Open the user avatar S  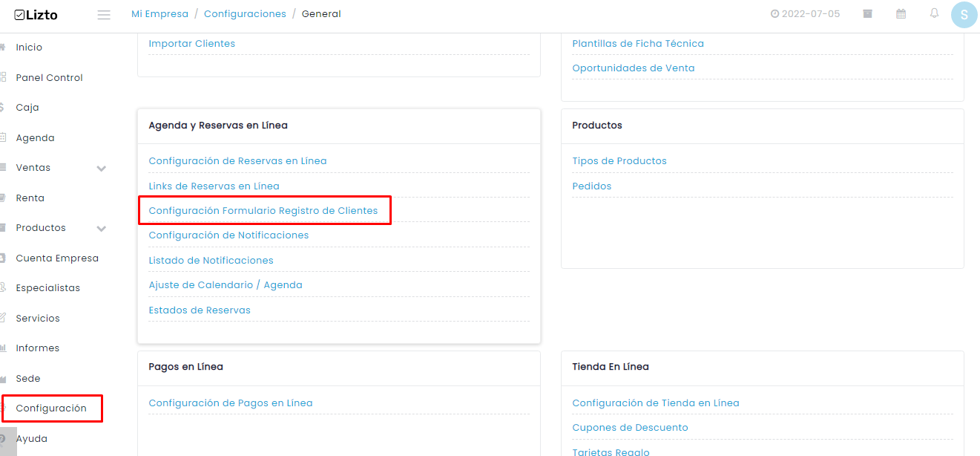[x=964, y=15]
